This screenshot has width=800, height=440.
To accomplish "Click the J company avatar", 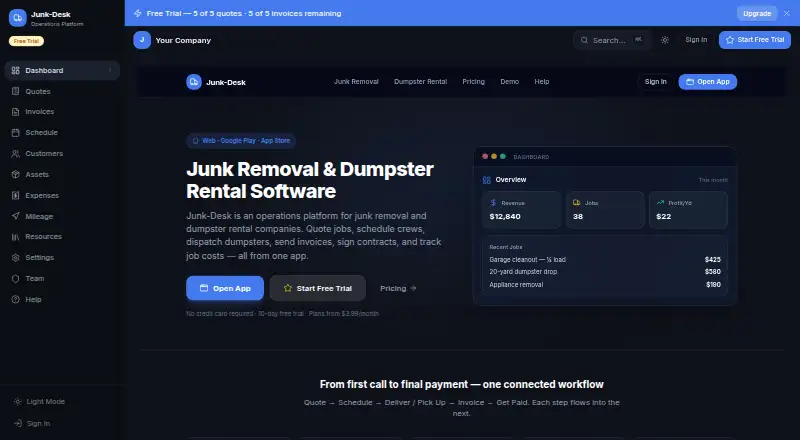I will pyautogui.click(x=142, y=40).
